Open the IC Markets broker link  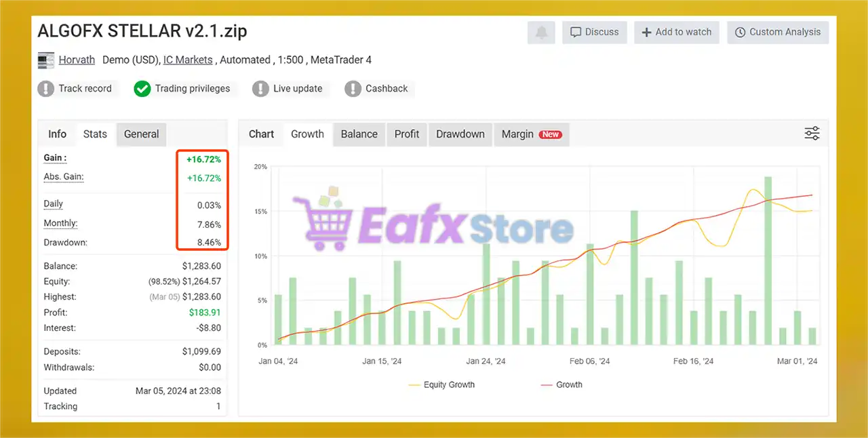click(188, 60)
